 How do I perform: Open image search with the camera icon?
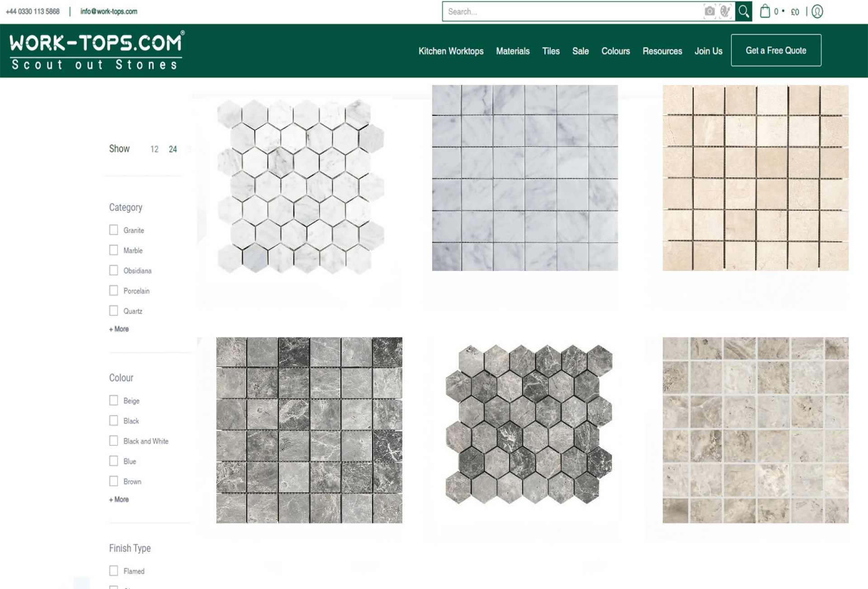[709, 11]
